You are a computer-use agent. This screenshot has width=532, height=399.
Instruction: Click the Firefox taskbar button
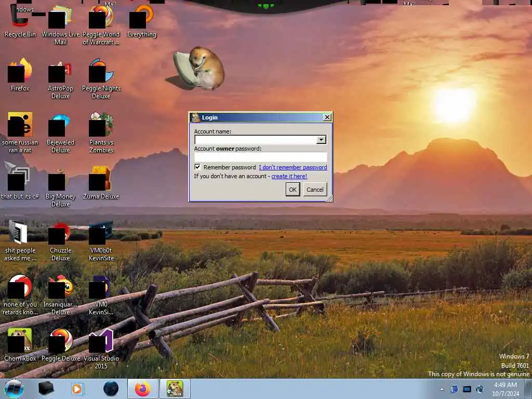click(x=142, y=389)
